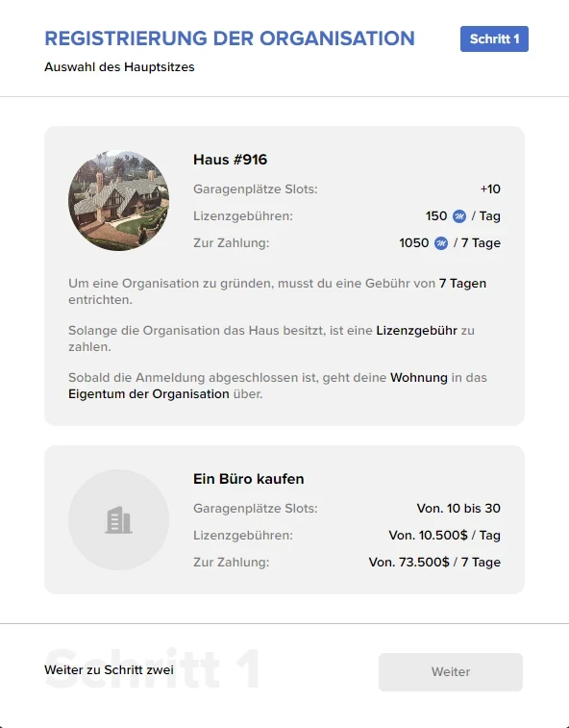This screenshot has width=569, height=728.
Task: Click the Von. 73.500$ / 7 Tage value
Action: coord(434,563)
